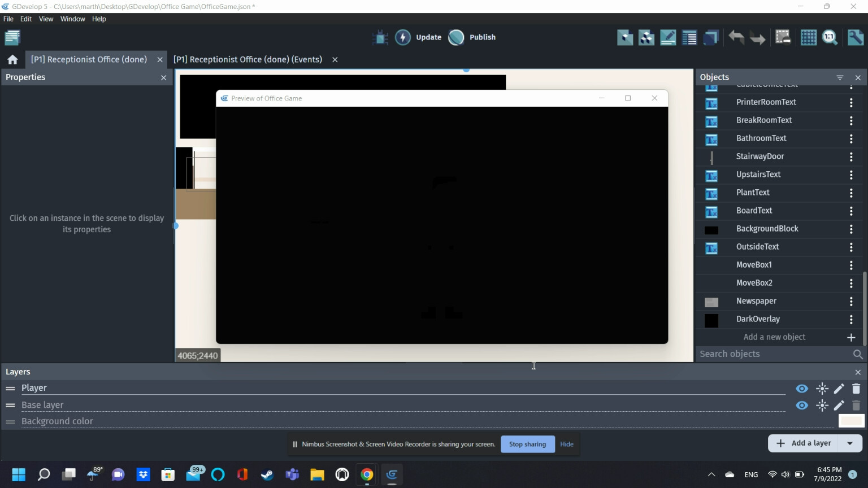Open options menu for Newspaper object

tap(851, 301)
